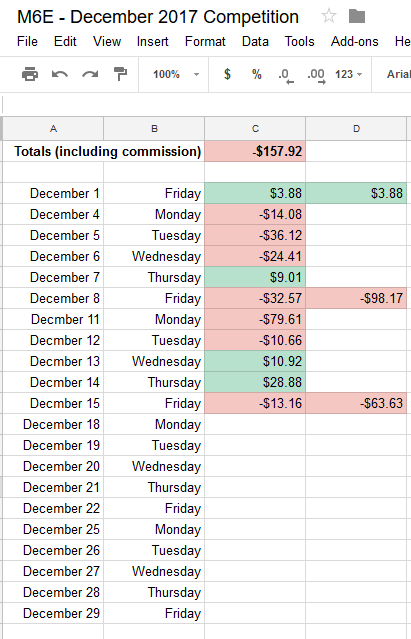Select the December 8 -$98.17 cell
This screenshot has width=411, height=639.
pyautogui.click(x=356, y=298)
